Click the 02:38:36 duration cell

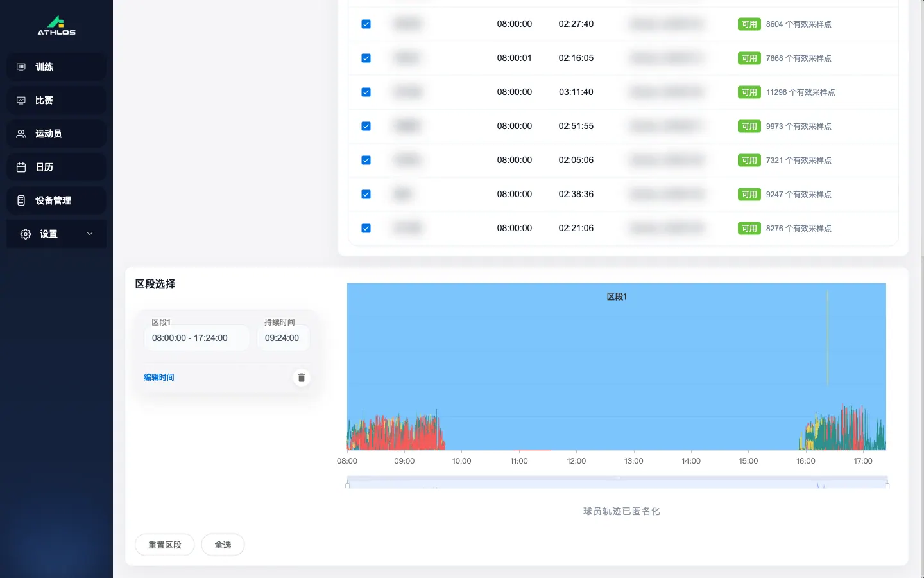[576, 194]
